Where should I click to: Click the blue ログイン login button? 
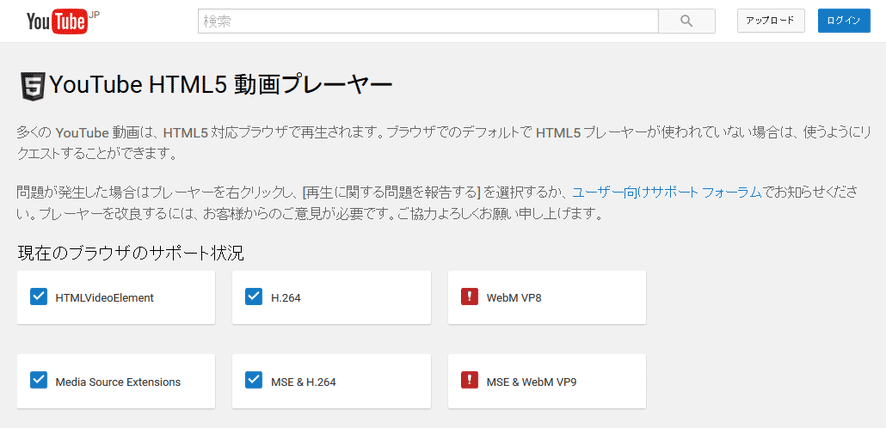844,21
